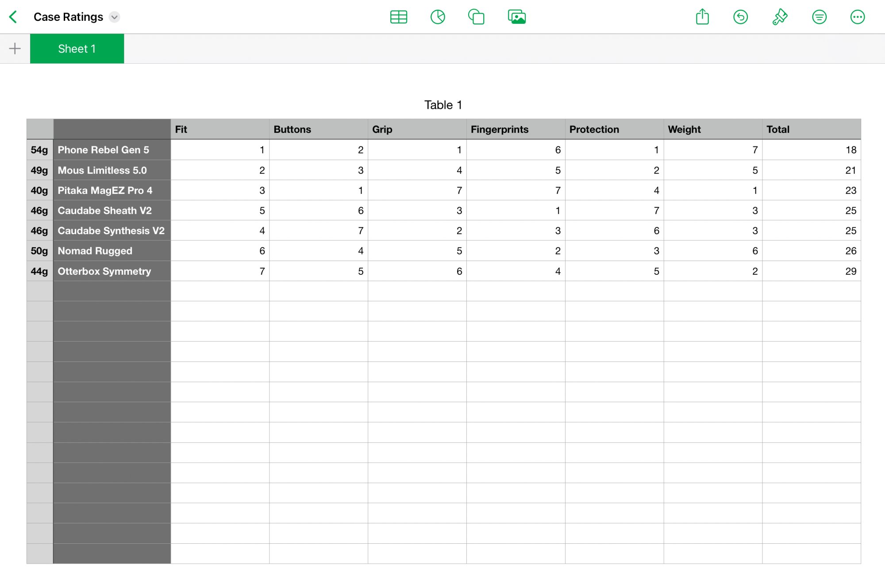The height and width of the screenshot is (588, 885).
Task: Select the Nomad Rugged name cell
Action: 112,251
